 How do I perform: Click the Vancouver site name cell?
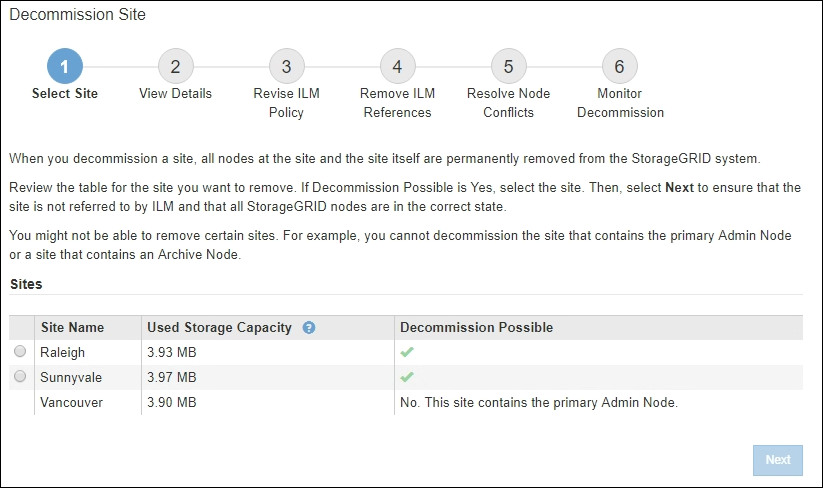(72, 402)
